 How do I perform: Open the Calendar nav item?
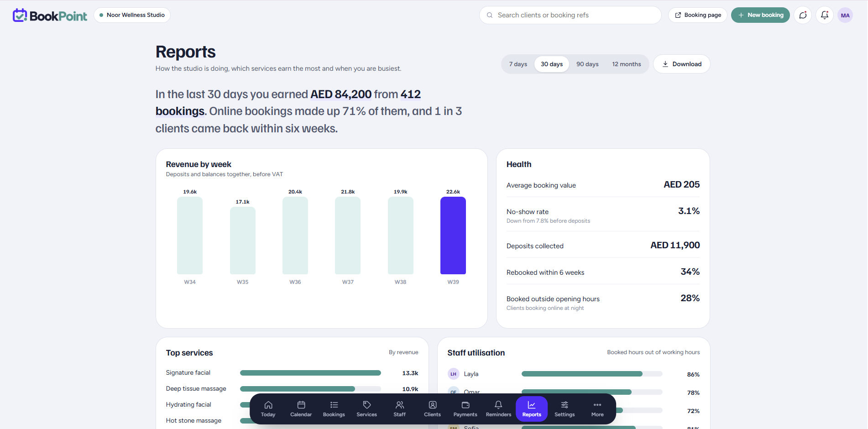pyautogui.click(x=301, y=409)
